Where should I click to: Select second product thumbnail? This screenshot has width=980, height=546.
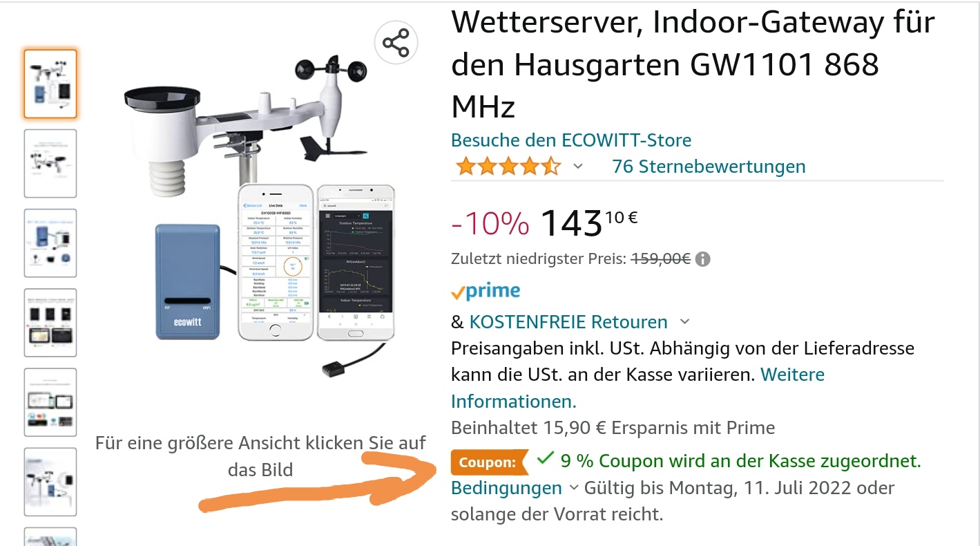point(50,163)
